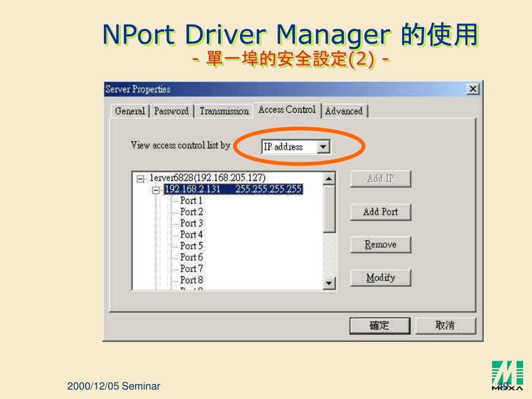Viewport: 532px width, 399px height.
Task: Open the Password tab
Action: point(171,111)
